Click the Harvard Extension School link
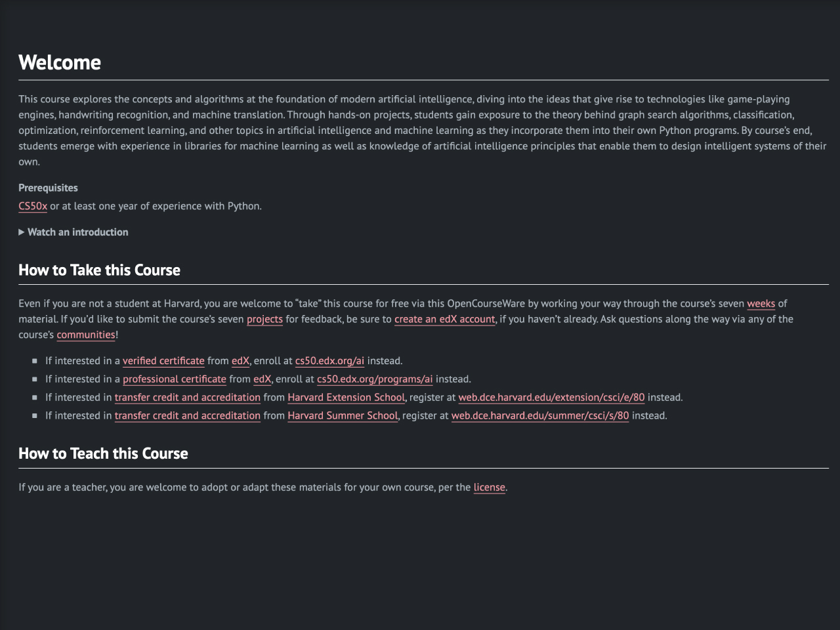 point(346,398)
